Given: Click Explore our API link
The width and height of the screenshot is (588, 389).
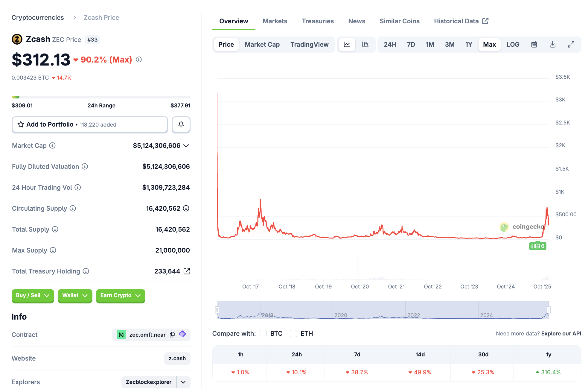Looking at the screenshot, I should point(561,334).
